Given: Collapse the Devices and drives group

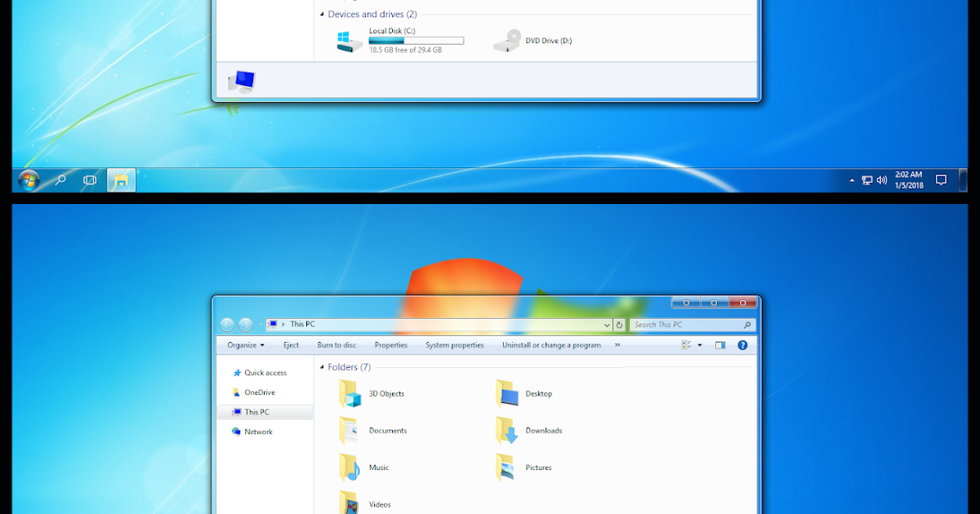Looking at the screenshot, I should tap(321, 15).
